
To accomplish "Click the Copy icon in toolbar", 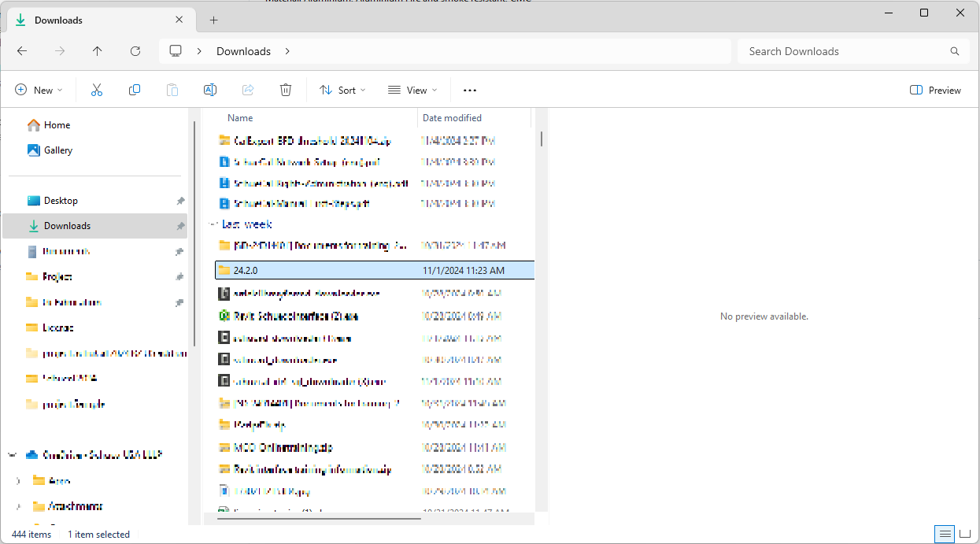I will tap(135, 91).
